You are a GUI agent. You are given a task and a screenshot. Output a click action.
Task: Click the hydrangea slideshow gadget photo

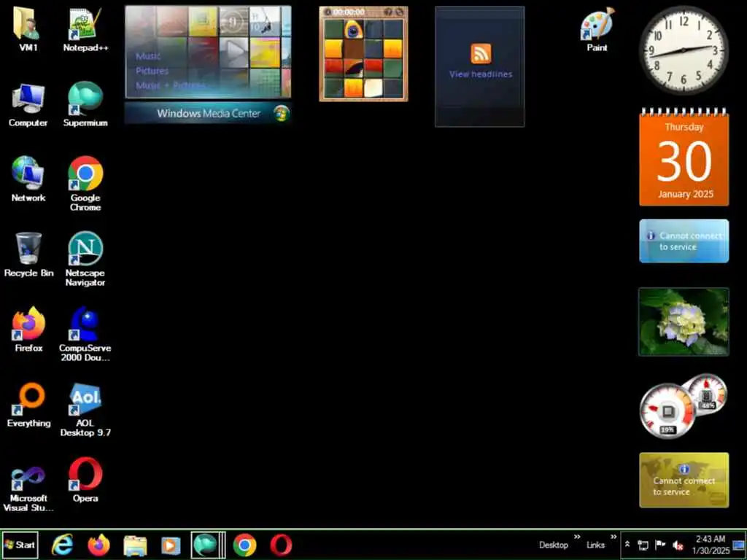684,322
